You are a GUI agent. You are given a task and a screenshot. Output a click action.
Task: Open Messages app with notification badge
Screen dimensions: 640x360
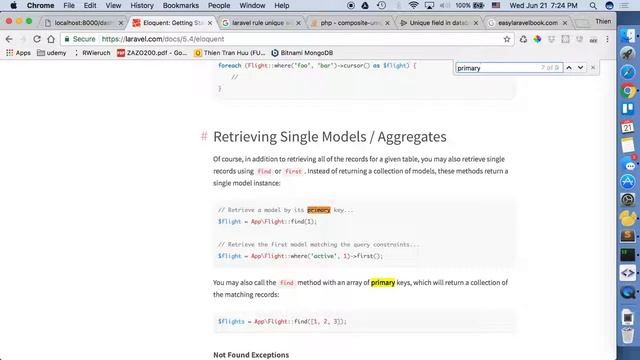[629, 164]
